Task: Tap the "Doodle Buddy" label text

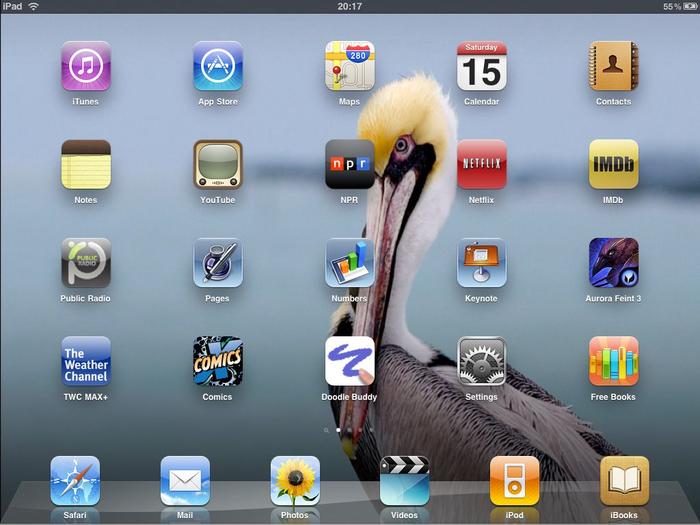Action: point(349,397)
